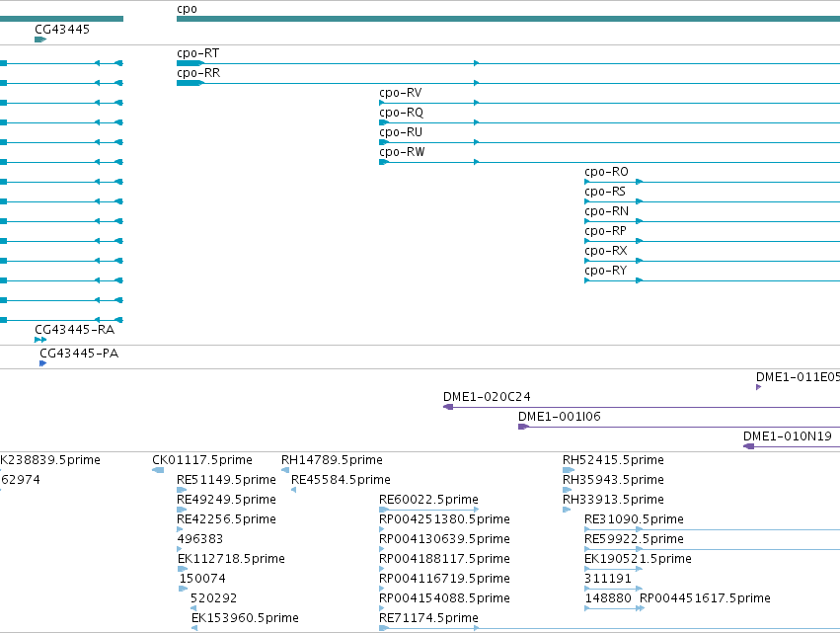Select the cpo-RX transcript label
The image size is (840, 633).
606,252
